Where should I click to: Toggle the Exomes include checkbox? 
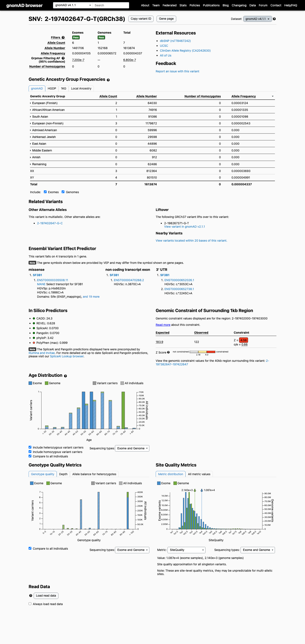pos(45,192)
